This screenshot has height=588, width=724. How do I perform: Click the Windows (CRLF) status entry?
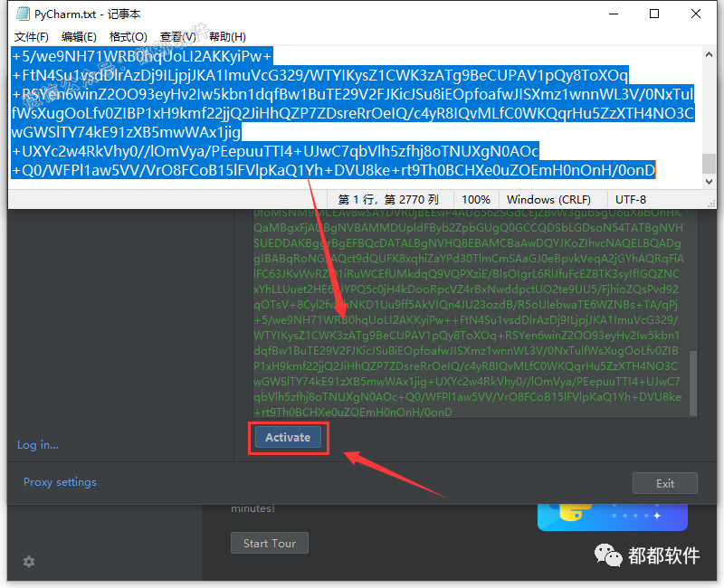tap(548, 199)
